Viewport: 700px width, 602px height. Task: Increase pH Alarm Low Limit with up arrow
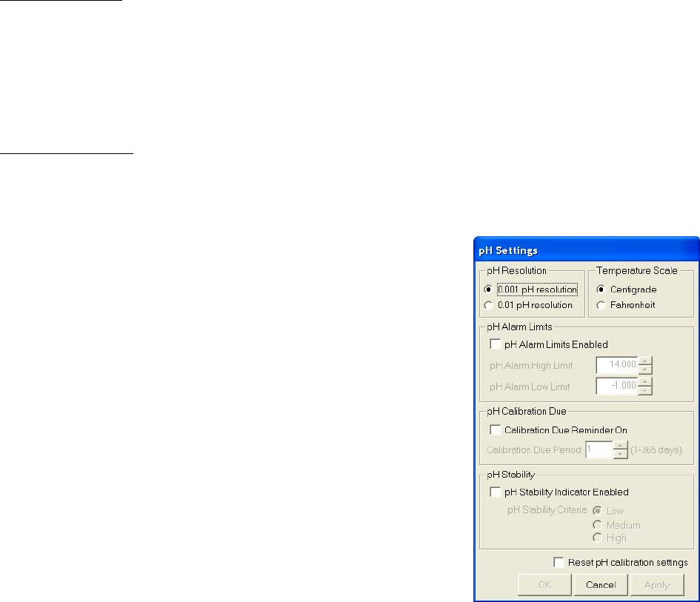645,382
